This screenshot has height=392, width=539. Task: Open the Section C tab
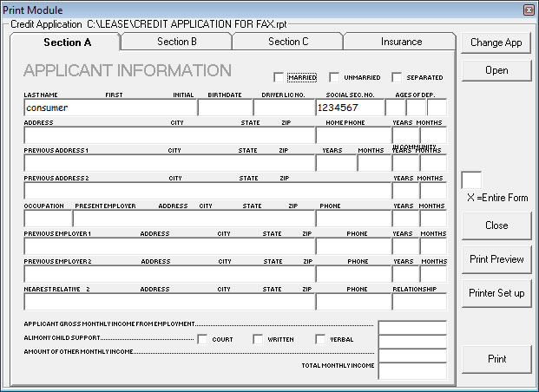tap(288, 42)
